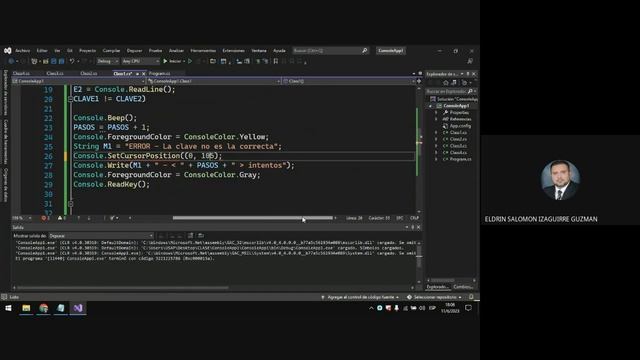Open File Explorer from the taskbar
Image resolution: width=640 pixels, height=360 pixels.
coord(26,308)
